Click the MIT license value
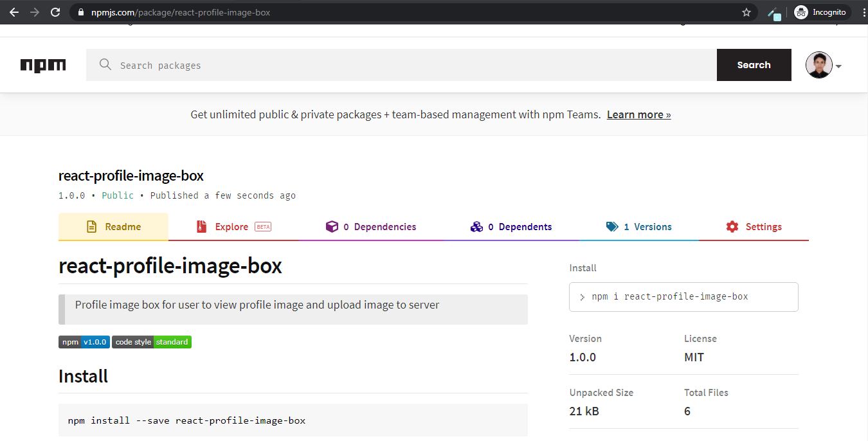Viewport: 868px width, 441px height. point(694,357)
